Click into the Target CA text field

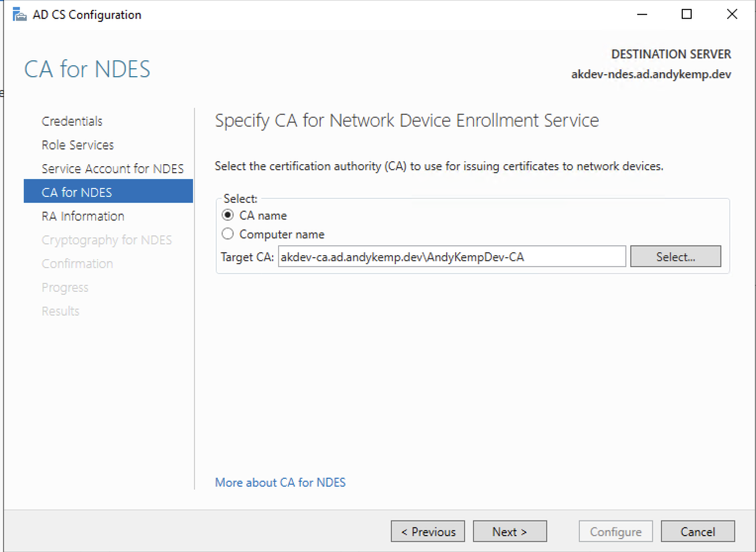[452, 256]
